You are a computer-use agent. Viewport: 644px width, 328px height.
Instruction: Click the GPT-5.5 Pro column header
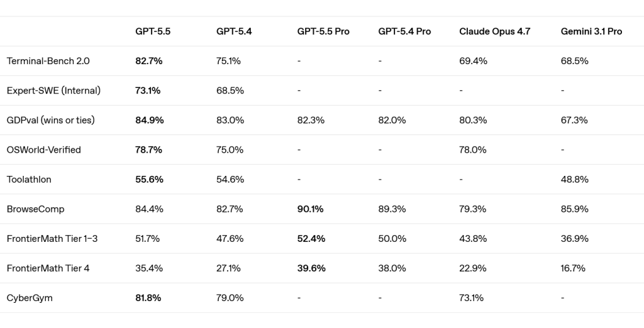pyautogui.click(x=323, y=31)
